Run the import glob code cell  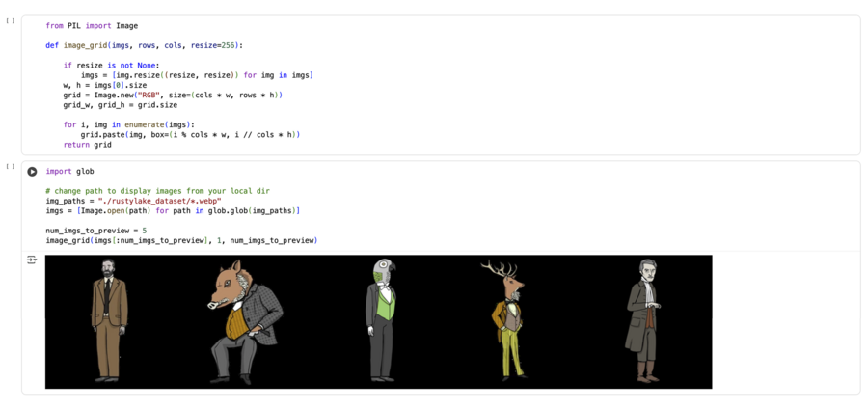click(x=32, y=172)
